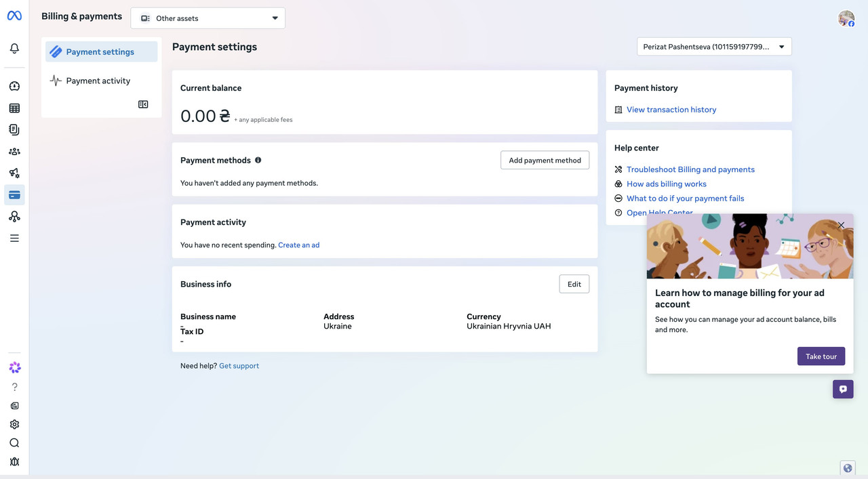Click the Business info heading
The image size is (868, 479).
[205, 284]
